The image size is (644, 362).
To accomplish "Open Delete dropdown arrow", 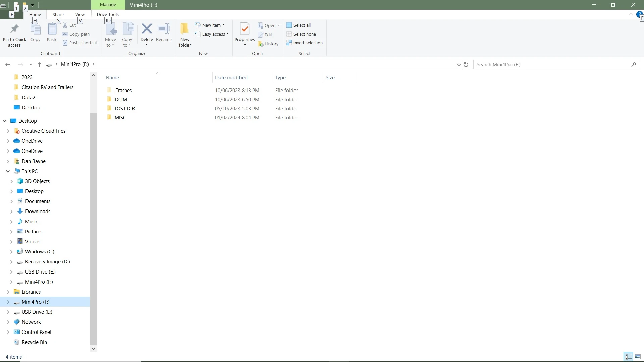I will pos(147,45).
